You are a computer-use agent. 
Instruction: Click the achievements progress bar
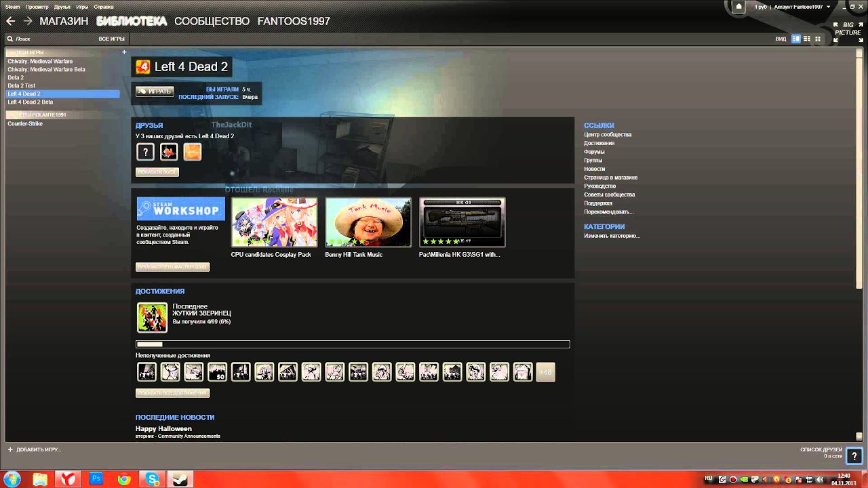pyautogui.click(x=353, y=344)
